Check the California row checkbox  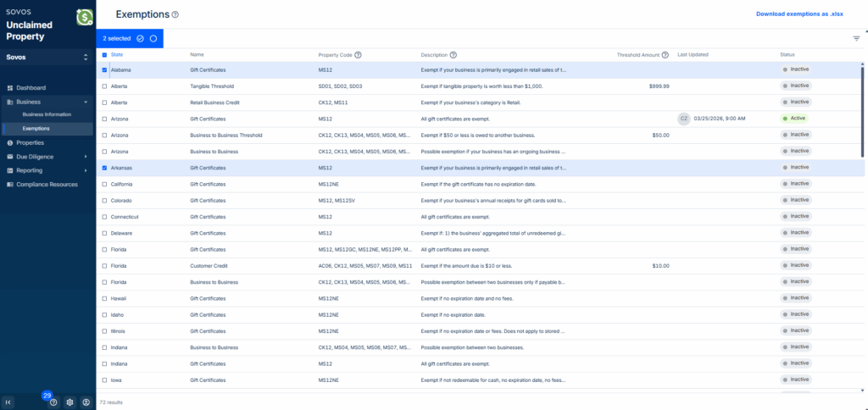pos(104,184)
